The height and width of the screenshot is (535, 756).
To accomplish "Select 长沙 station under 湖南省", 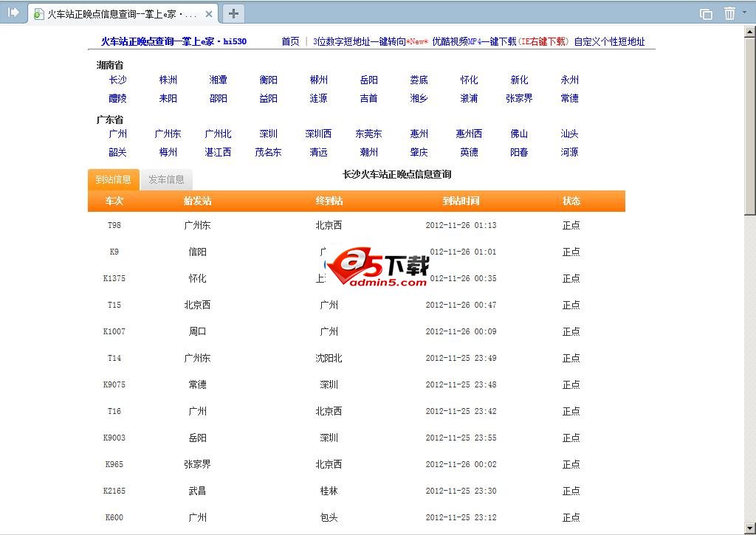I will point(117,80).
